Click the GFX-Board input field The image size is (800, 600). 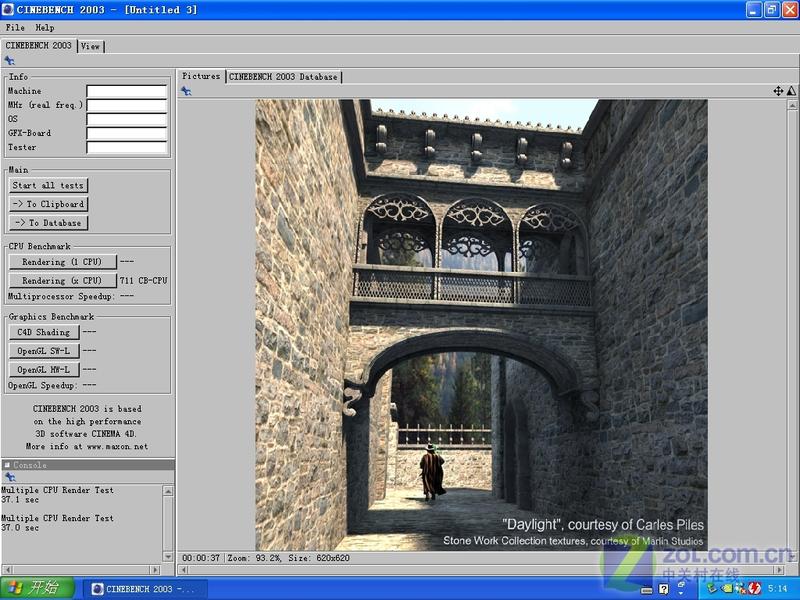[x=127, y=134]
